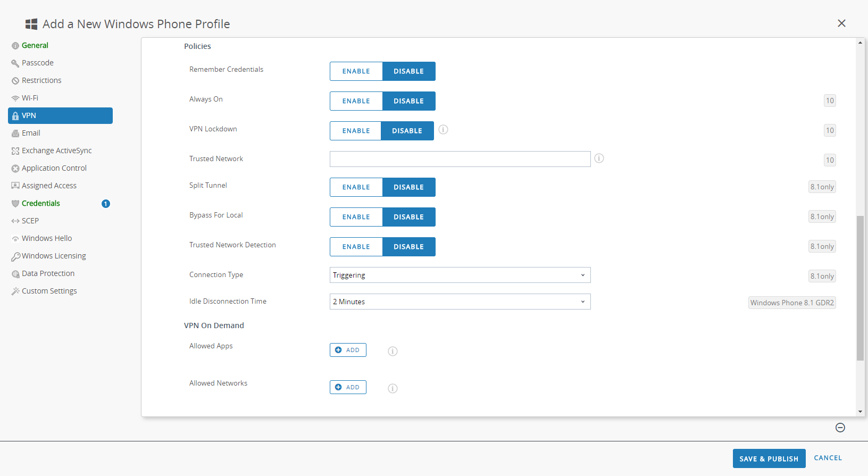Click the Save & Publish button
The width and height of the screenshot is (868, 476).
pyautogui.click(x=769, y=458)
